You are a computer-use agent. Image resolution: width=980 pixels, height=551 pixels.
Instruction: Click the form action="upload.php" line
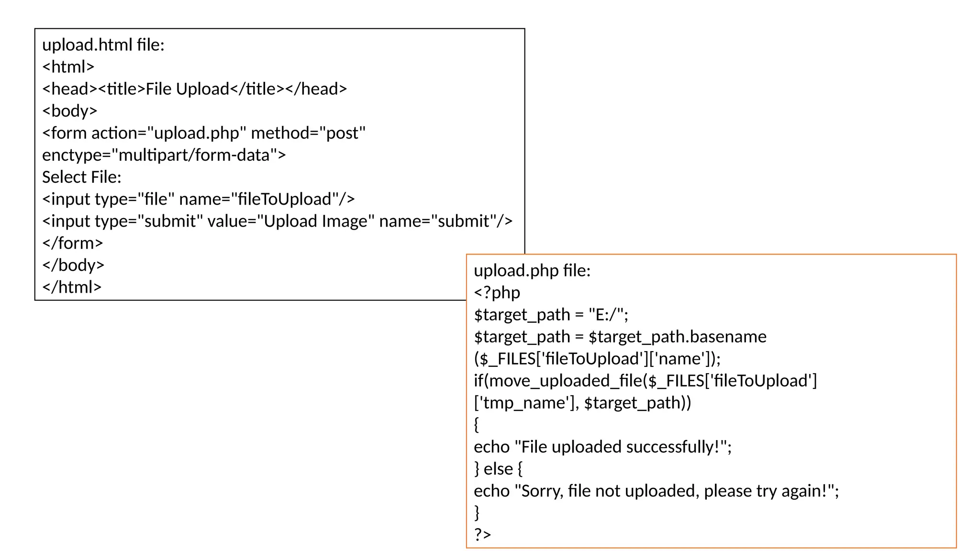coord(204,133)
